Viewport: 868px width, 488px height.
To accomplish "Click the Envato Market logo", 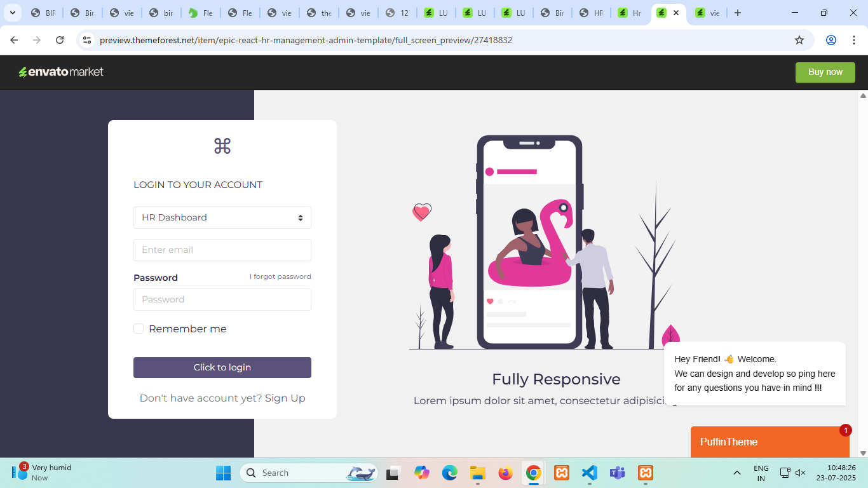I will 61,72.
